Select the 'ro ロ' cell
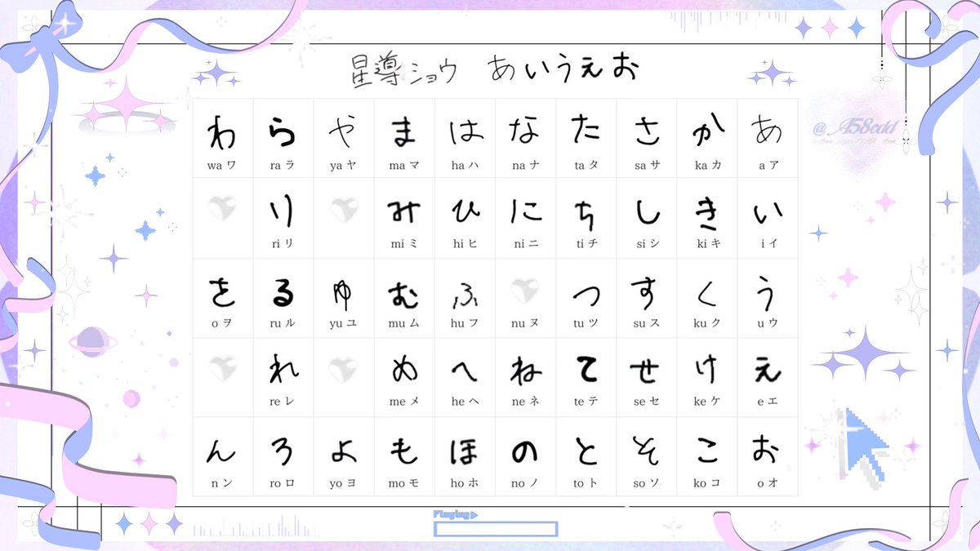 (x=283, y=456)
